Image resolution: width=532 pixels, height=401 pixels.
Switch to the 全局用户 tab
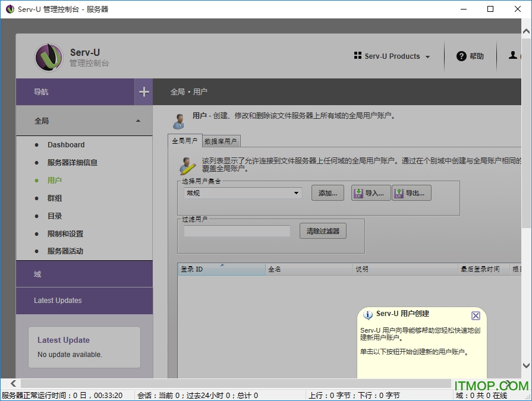[x=185, y=141]
